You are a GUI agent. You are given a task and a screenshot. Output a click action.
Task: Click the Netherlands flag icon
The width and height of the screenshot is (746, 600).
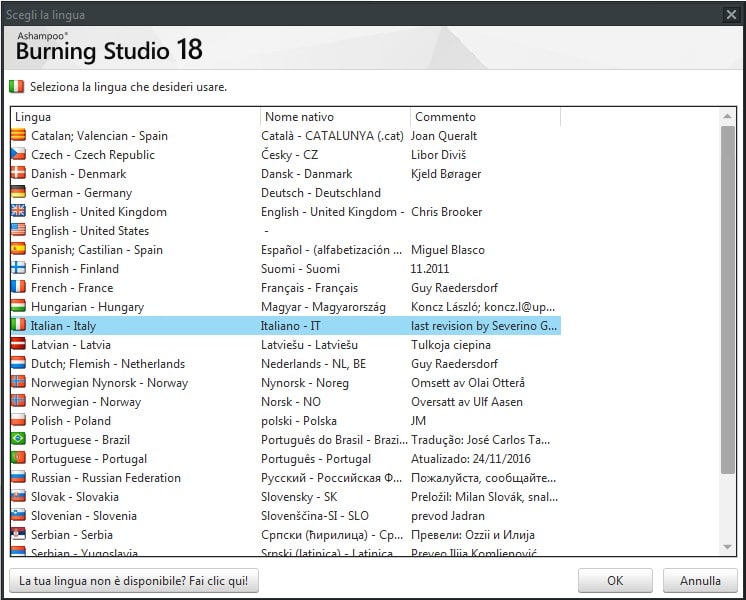(19, 364)
